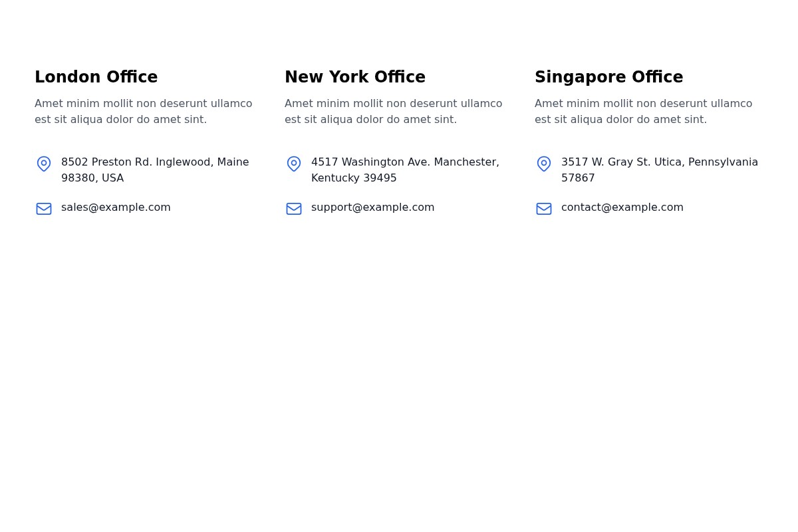Image resolution: width=798 pixels, height=532 pixels.
Task: Open the sales@example.com email link
Action: pyautogui.click(x=116, y=208)
